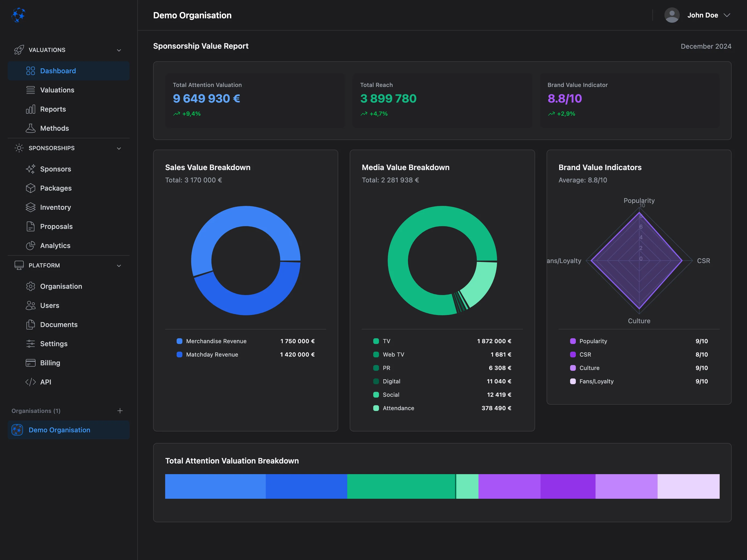Click the Users people icon
This screenshot has width=747, height=560.
tap(30, 306)
